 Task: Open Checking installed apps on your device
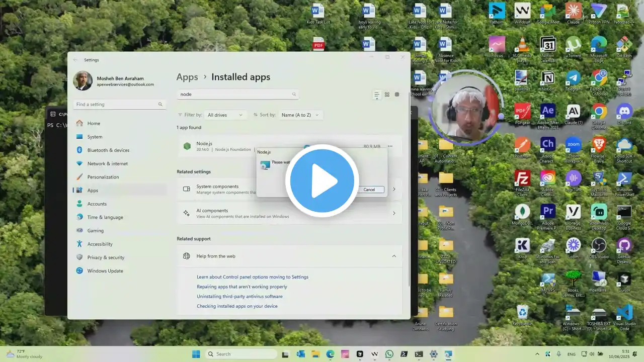point(237,306)
